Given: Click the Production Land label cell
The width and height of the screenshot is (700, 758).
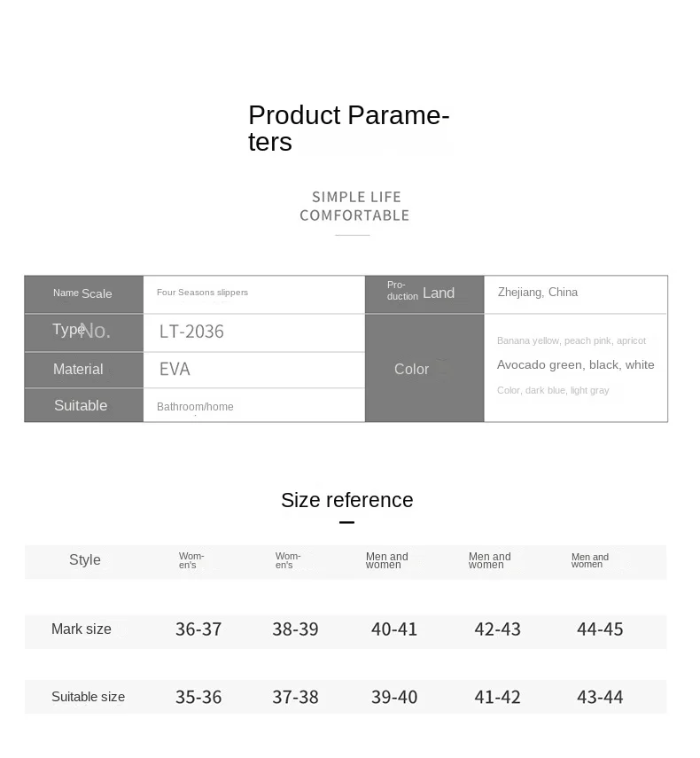Looking at the screenshot, I should coord(422,293).
